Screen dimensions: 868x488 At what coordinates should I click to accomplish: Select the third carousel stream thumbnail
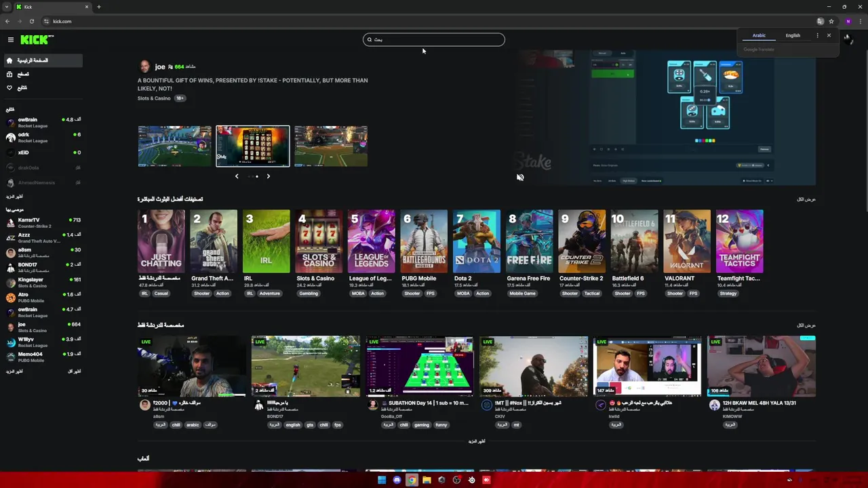point(331,146)
